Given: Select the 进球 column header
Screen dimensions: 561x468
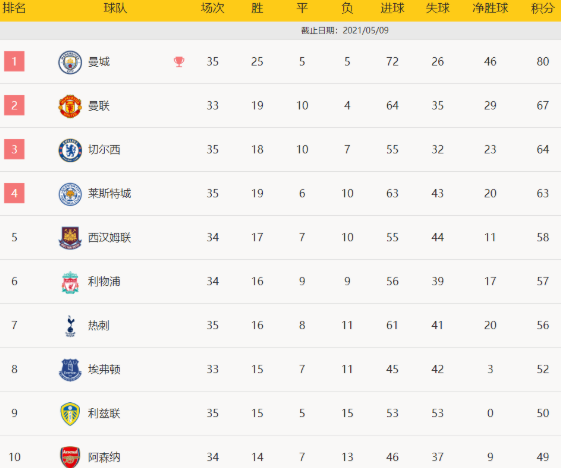Looking at the screenshot, I should click(x=392, y=8).
